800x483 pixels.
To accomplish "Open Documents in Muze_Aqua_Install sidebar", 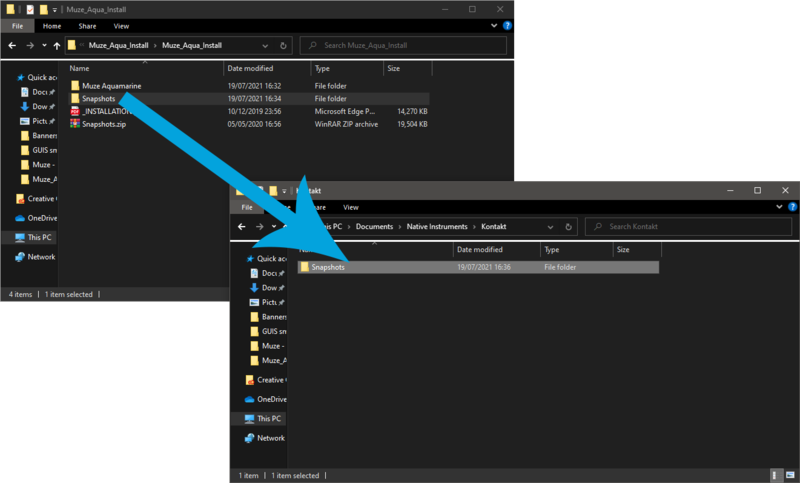I will click(38, 92).
